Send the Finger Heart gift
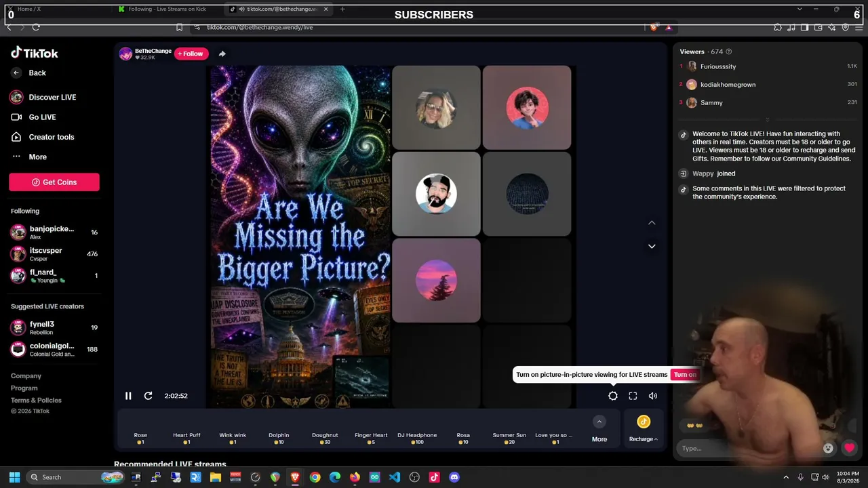The image size is (868, 488). pyautogui.click(x=371, y=431)
